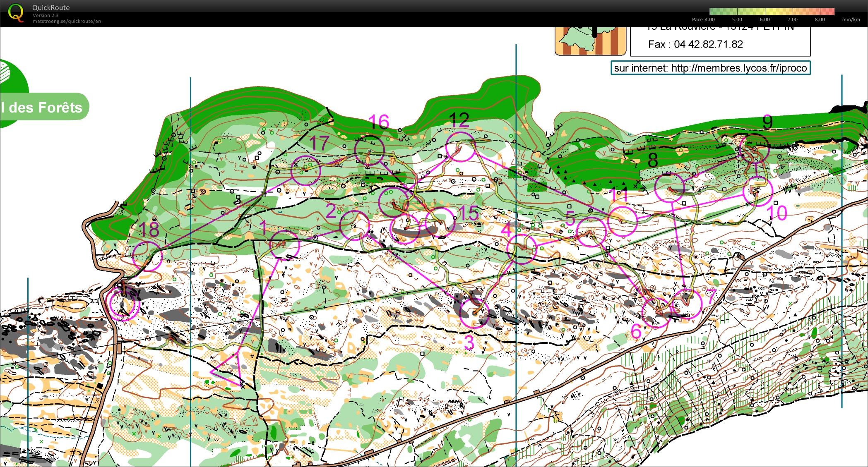Select control circle 3 on the map
868x467 pixels.
point(474,313)
